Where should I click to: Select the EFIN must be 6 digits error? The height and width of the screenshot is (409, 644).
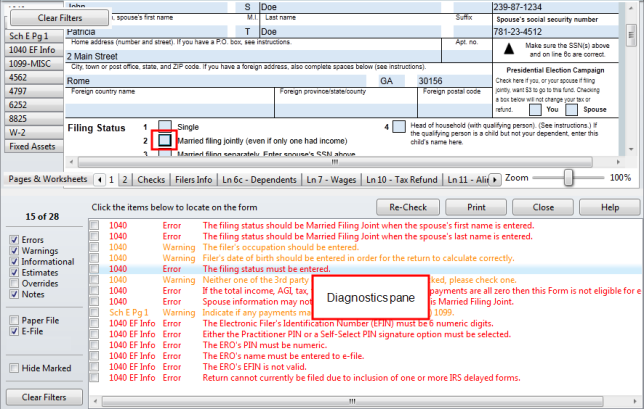[x=366, y=323]
